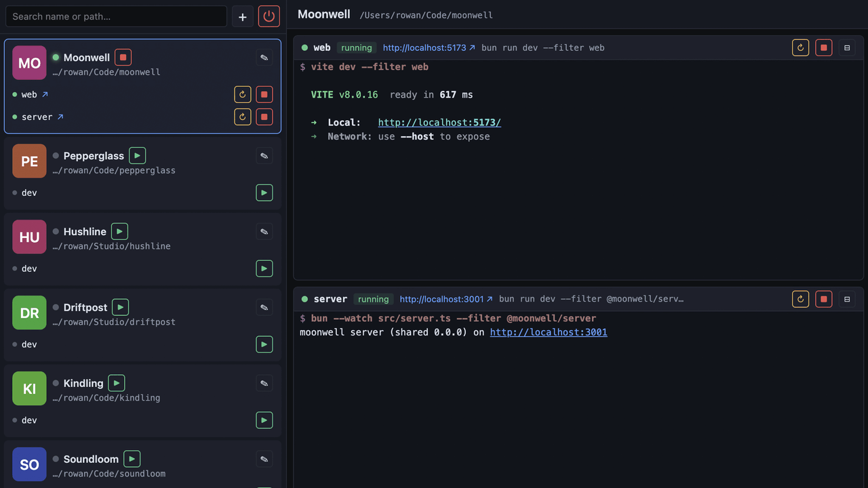Select the HU Hushline avatar
This screenshot has width=868, height=488.
coord(29,237)
